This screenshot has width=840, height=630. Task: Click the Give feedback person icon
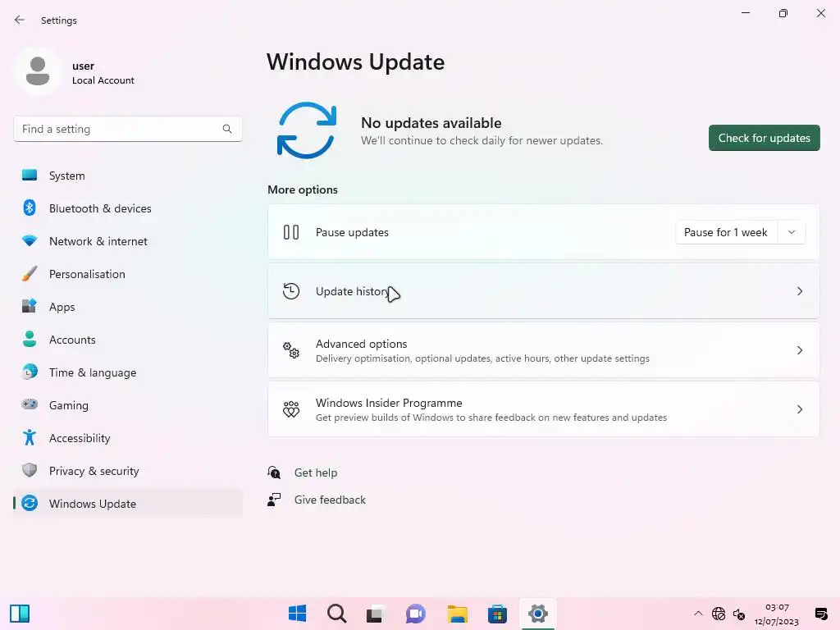pos(274,500)
